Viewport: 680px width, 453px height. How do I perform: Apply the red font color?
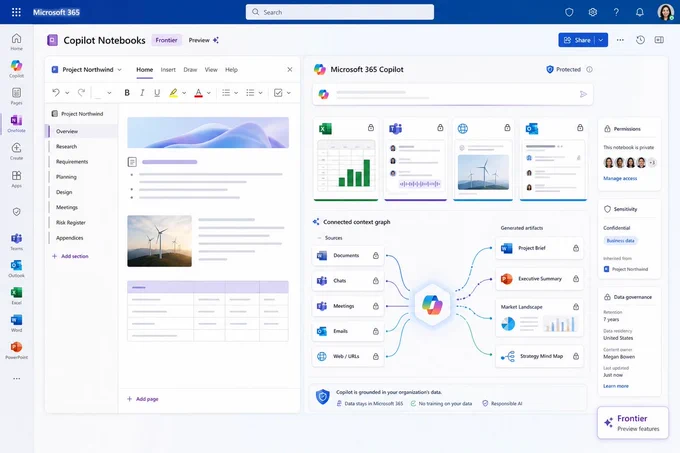point(198,92)
